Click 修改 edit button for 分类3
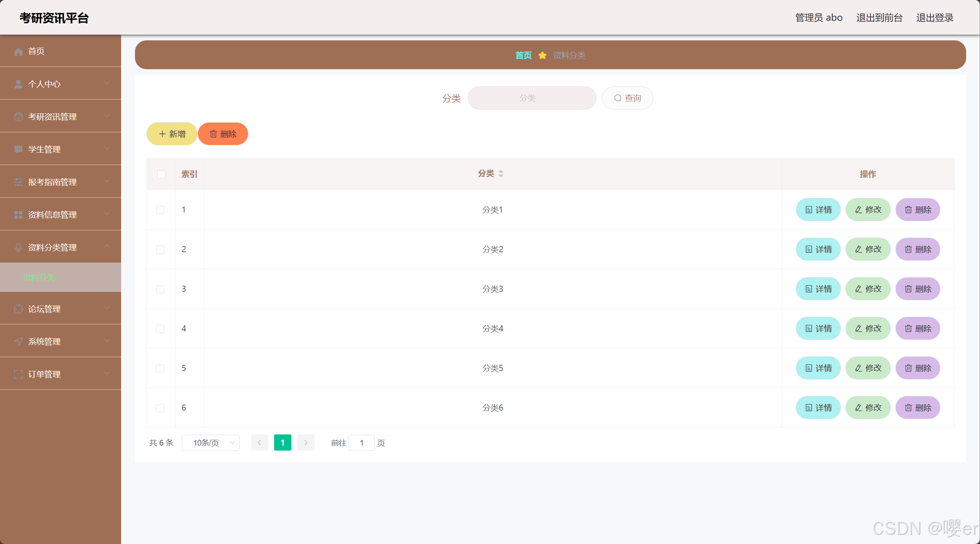Viewport: 980px width, 544px height. pyautogui.click(x=868, y=289)
